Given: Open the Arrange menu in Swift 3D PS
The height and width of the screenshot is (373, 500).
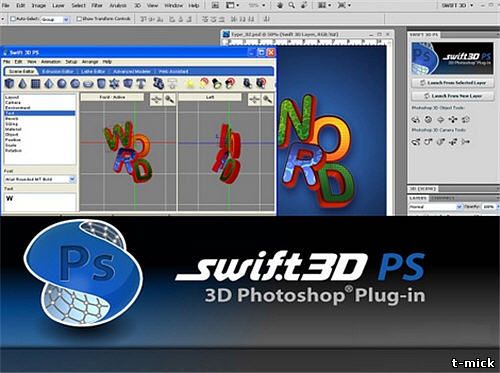Looking at the screenshot, I should (x=90, y=62).
